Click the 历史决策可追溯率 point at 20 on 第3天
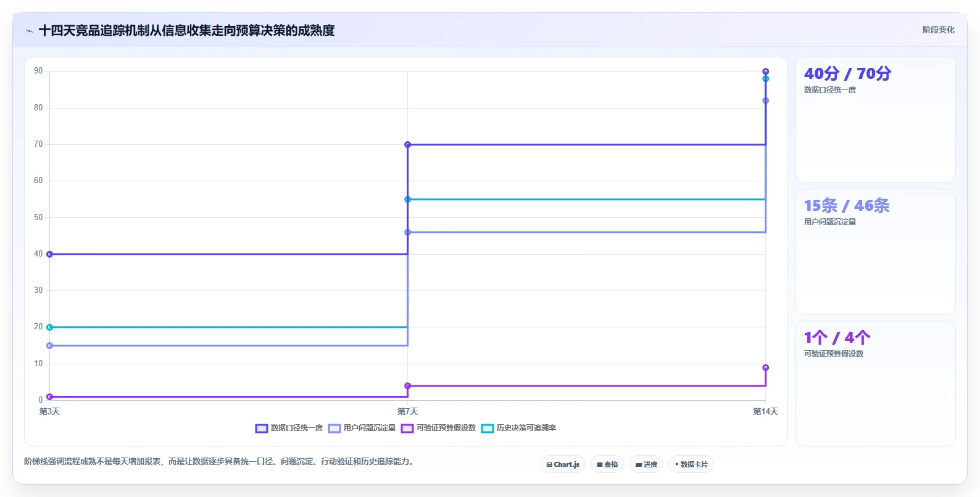 49,327
